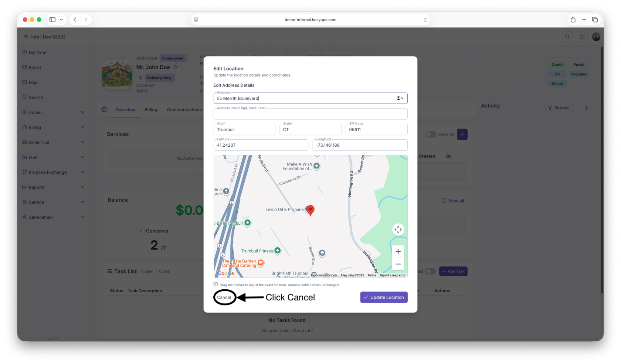
Task: Click Safari share icon in toolbar
Action: tap(573, 20)
